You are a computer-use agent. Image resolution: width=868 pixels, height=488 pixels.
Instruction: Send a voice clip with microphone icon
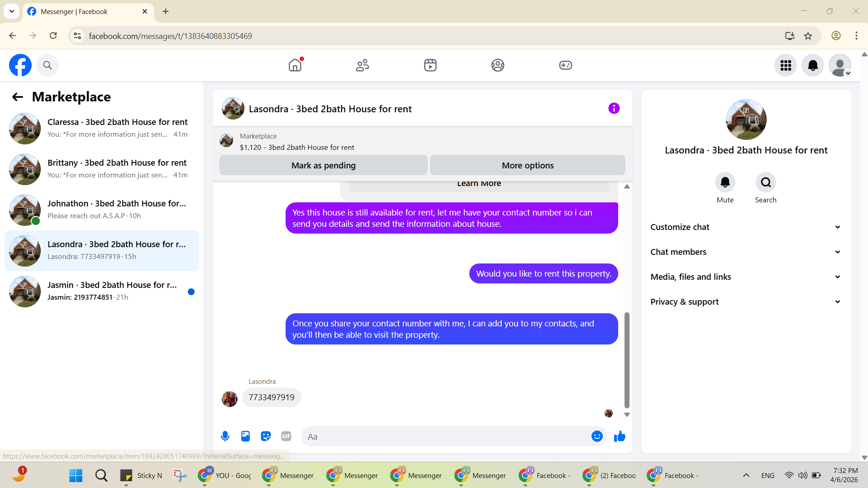[225, 436]
